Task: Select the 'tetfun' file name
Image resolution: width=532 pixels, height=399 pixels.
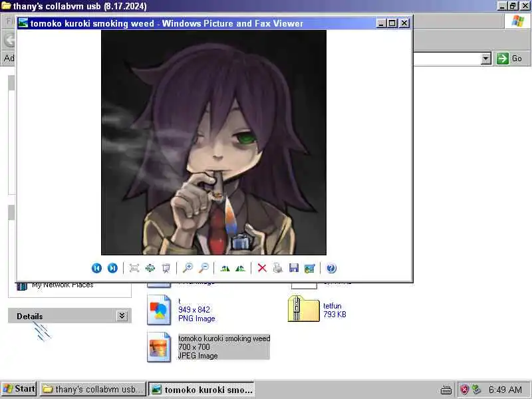Action: (332, 306)
